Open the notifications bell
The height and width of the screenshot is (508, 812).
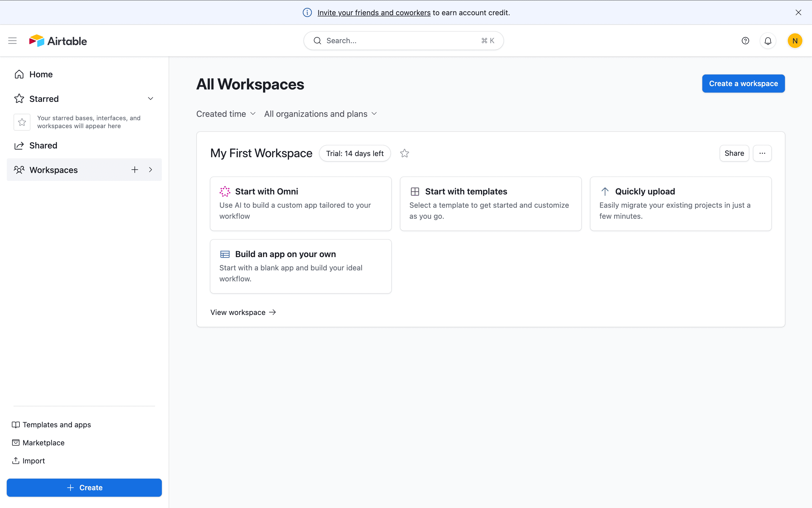pos(768,41)
